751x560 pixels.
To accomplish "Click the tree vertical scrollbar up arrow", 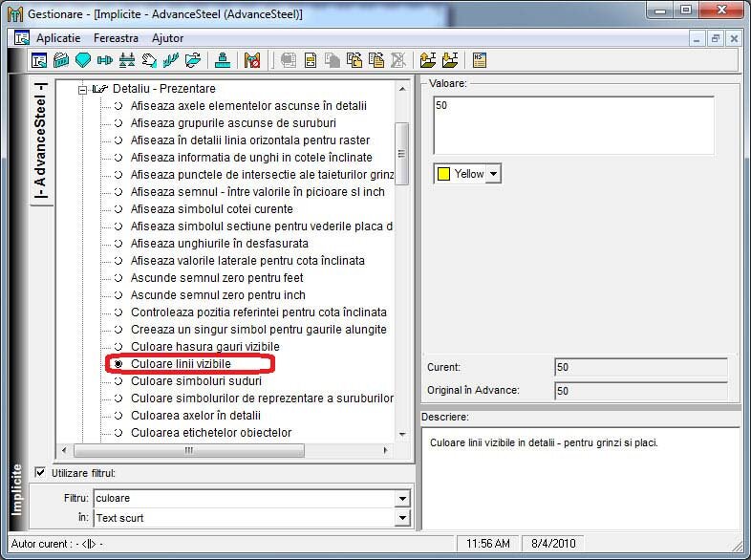I will (402, 89).
